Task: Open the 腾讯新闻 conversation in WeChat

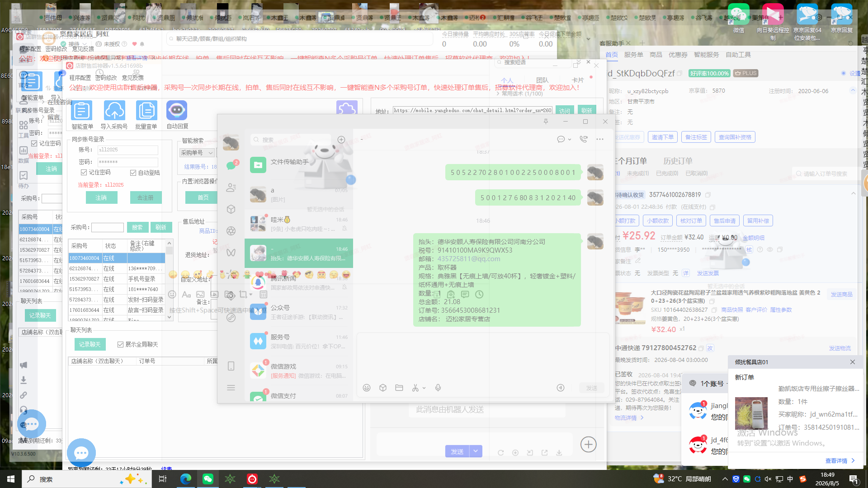Action: (x=299, y=283)
